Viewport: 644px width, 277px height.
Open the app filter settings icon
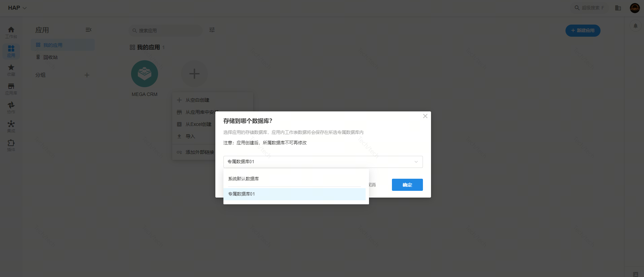tap(212, 30)
